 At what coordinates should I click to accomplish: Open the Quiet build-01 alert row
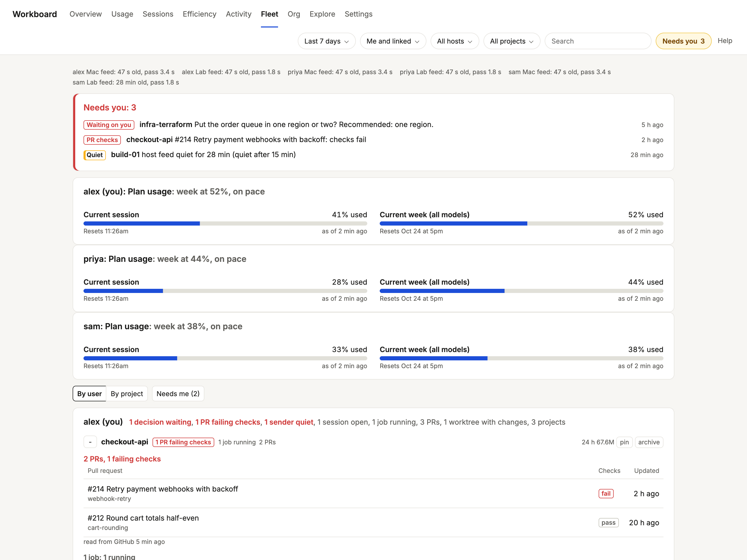373,155
